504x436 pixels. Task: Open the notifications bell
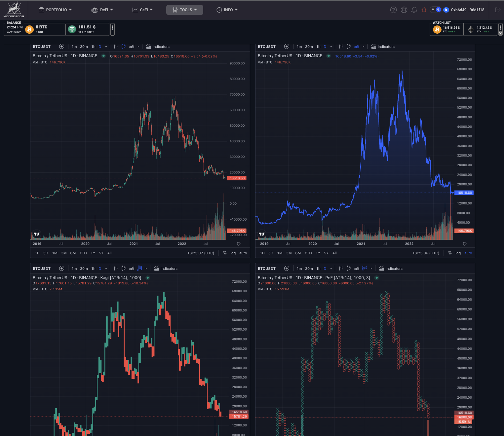pyautogui.click(x=414, y=10)
